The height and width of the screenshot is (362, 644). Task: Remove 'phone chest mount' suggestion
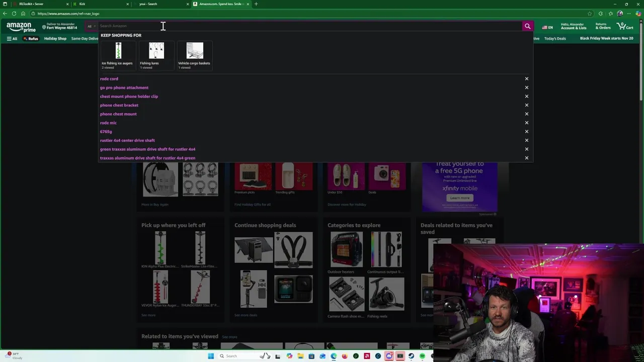pyautogui.click(x=527, y=114)
